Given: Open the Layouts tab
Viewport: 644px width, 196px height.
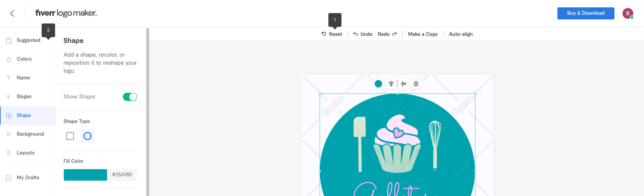Looking at the screenshot, I should click(x=26, y=153).
